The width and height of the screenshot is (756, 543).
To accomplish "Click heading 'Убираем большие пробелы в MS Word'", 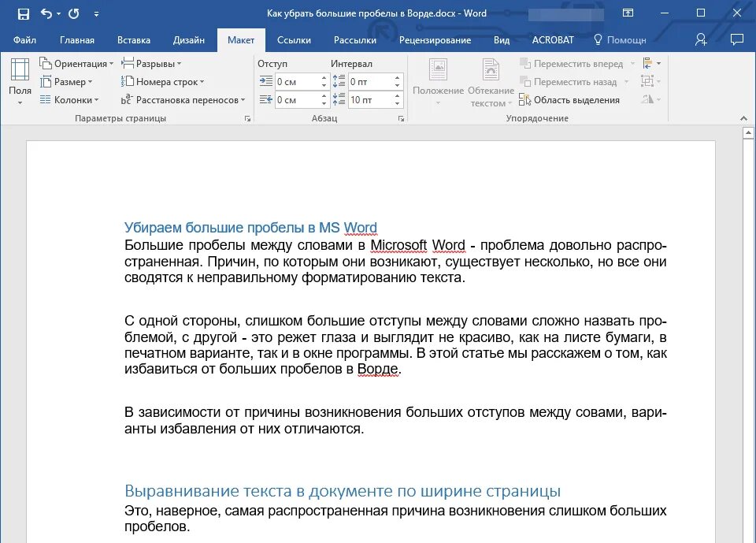I will pos(250,227).
